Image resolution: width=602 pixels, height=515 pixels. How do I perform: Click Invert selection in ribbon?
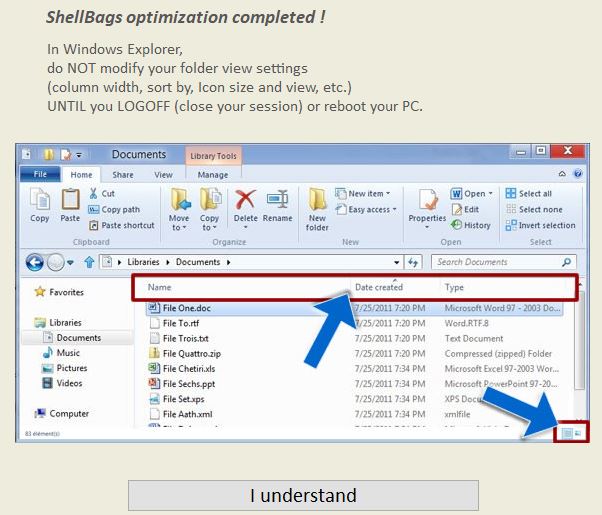pyautogui.click(x=541, y=225)
